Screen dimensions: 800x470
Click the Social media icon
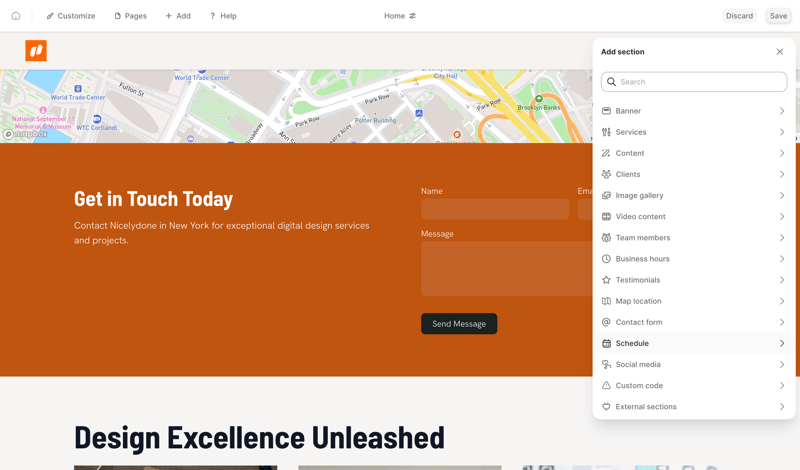[606, 364]
